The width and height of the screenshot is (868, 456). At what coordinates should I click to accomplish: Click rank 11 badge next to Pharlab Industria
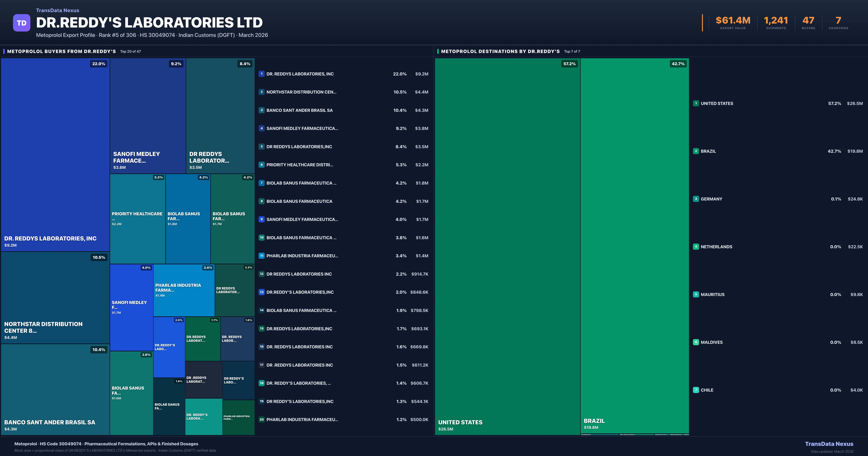click(261, 256)
